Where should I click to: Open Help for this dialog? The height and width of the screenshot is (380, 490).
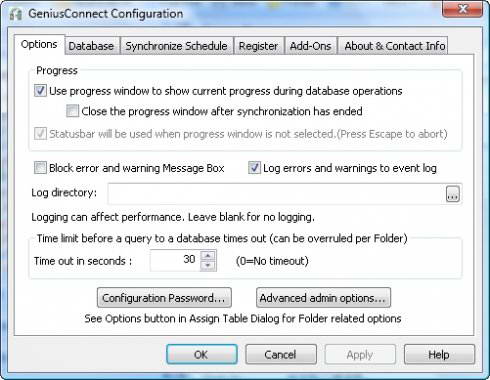pyautogui.click(x=439, y=354)
